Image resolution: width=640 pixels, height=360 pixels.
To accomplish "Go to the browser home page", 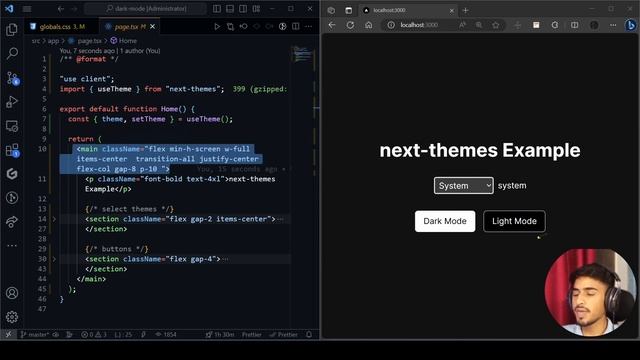I will (369, 25).
